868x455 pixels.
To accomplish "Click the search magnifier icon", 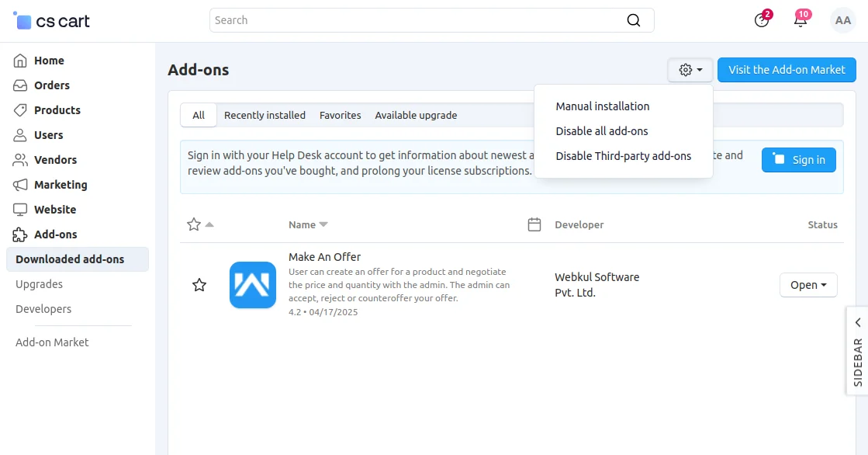I will click(x=634, y=21).
